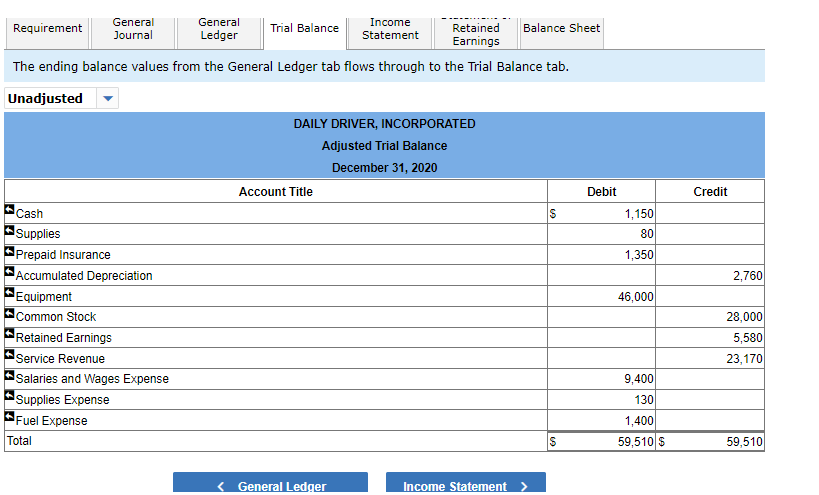Viewport: 819px width, 495px height.
Task: Click the link icon beside Accumulated Depreciation
Action: tap(9, 272)
